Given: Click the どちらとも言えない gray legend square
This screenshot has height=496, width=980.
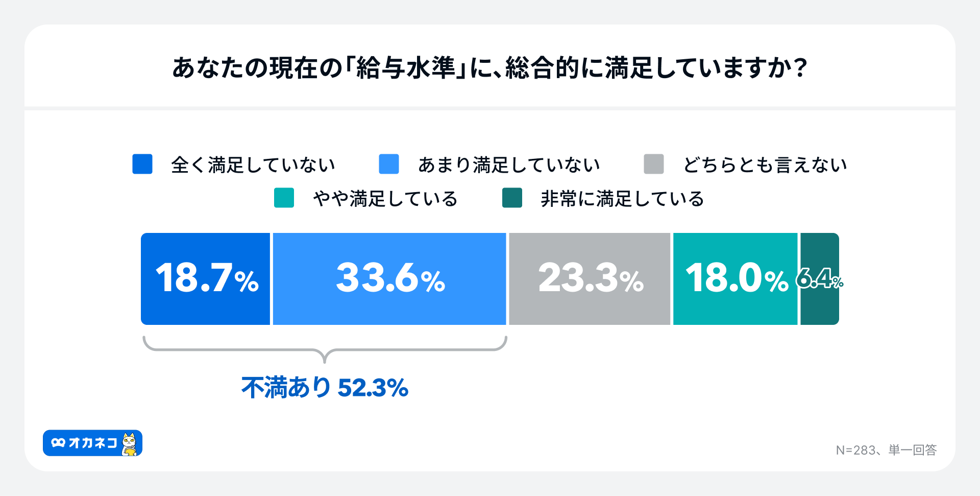Looking at the screenshot, I should tap(654, 164).
